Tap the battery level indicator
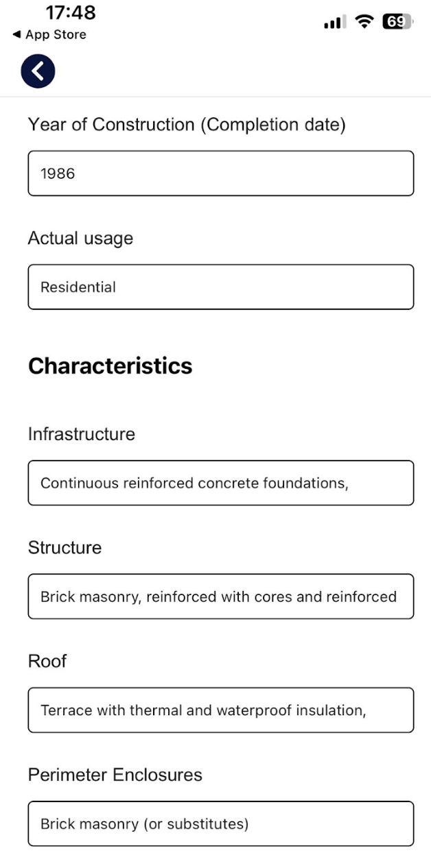 (398, 22)
